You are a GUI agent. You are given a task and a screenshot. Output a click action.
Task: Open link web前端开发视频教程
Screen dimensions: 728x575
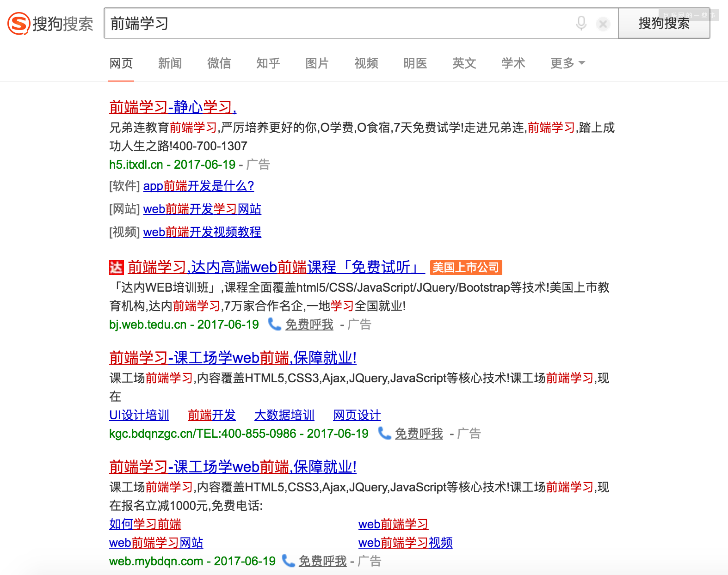pyautogui.click(x=202, y=232)
